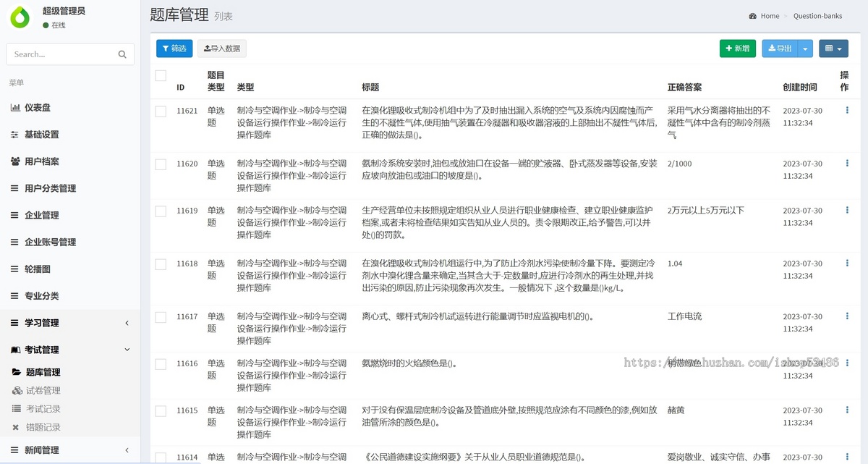Collapse the 考试管理 menu chevron
The height and width of the screenshot is (464, 868).
click(x=127, y=350)
